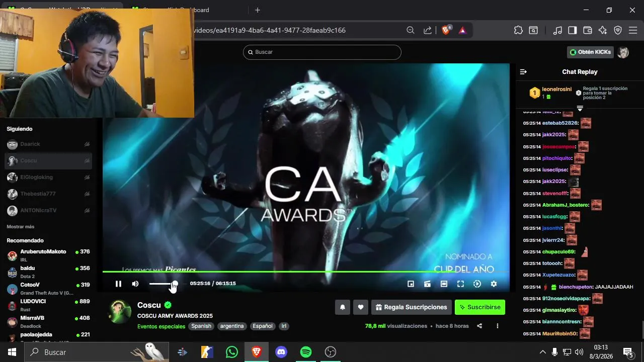Screen dimensions: 644x362
Task: Show hidden system tray icons
Action: point(542,352)
